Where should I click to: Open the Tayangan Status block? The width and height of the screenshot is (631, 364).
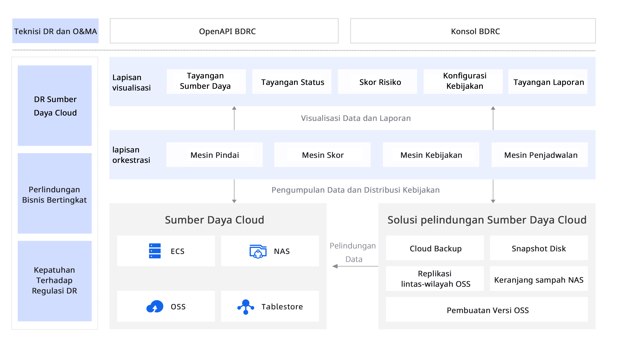tap(292, 82)
